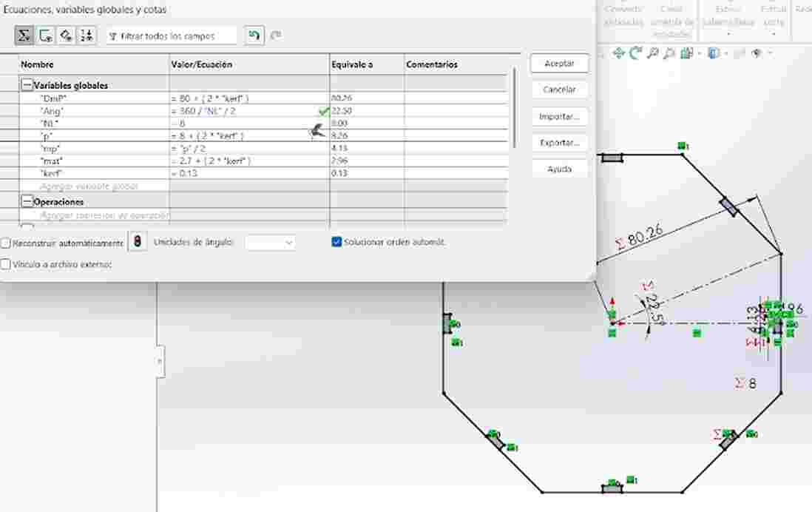Click the grayed Redo arrow icon
Image resolution: width=812 pixels, height=512 pixels.
[x=276, y=36]
